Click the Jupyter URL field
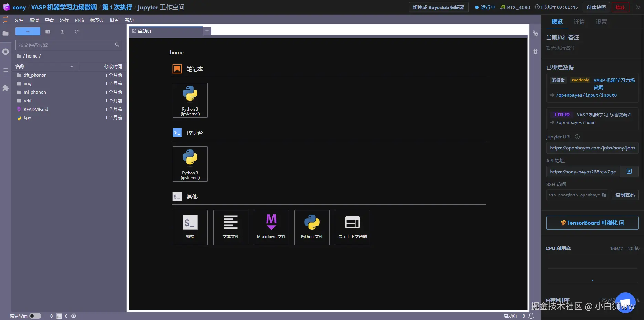The height and width of the screenshot is (320, 644). pos(592,148)
